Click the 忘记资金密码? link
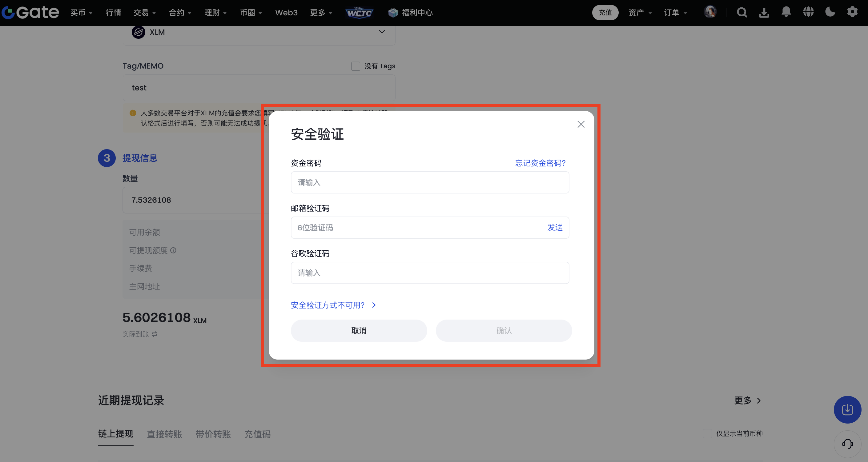 click(540, 163)
